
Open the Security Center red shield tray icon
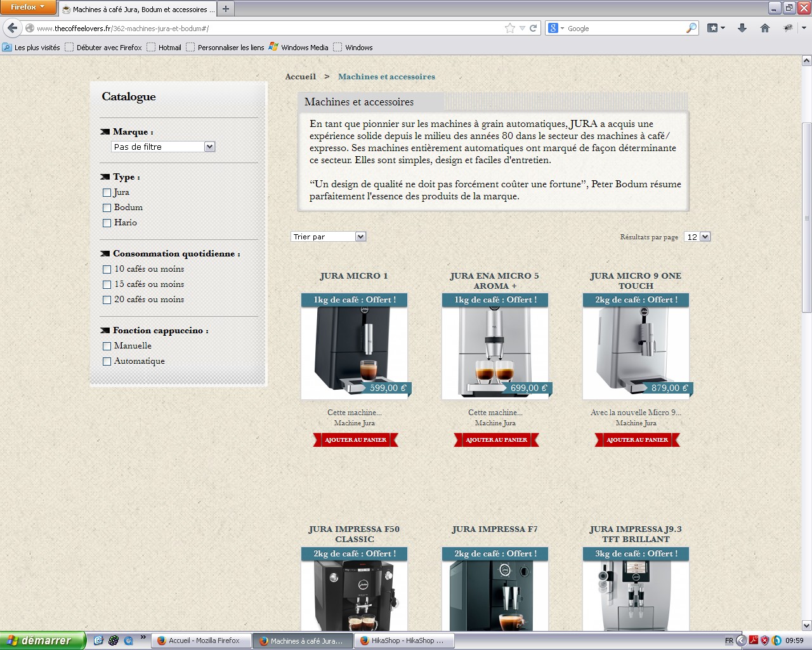pyautogui.click(x=765, y=640)
